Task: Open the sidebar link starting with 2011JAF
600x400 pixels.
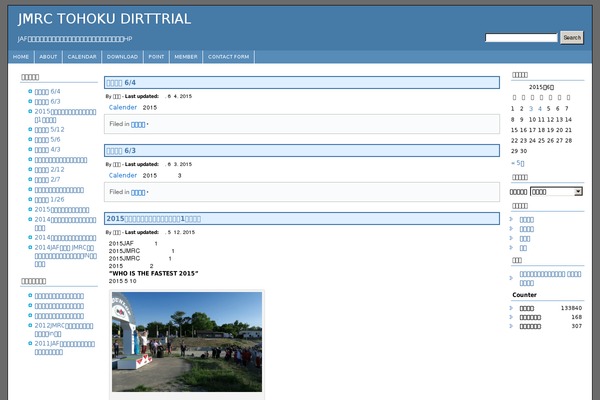Action: (x=65, y=348)
